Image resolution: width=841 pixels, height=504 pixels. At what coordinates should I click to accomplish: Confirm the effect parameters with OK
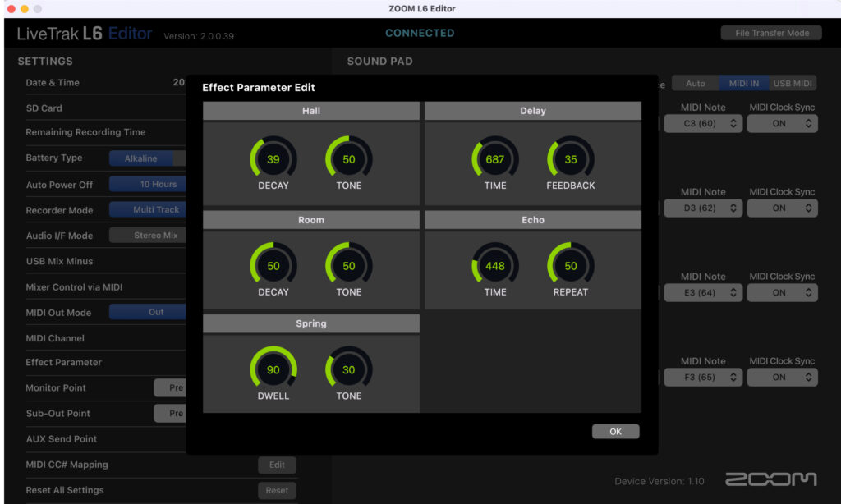(x=615, y=431)
